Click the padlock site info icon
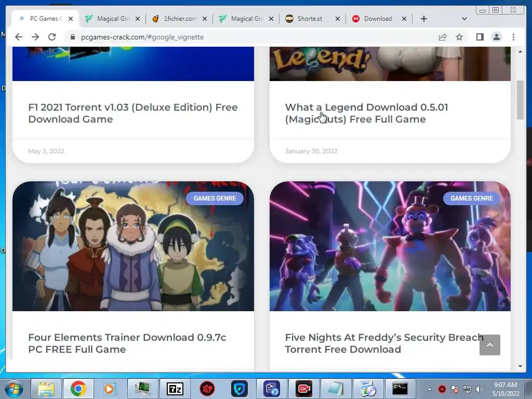532x399 pixels. pos(72,37)
